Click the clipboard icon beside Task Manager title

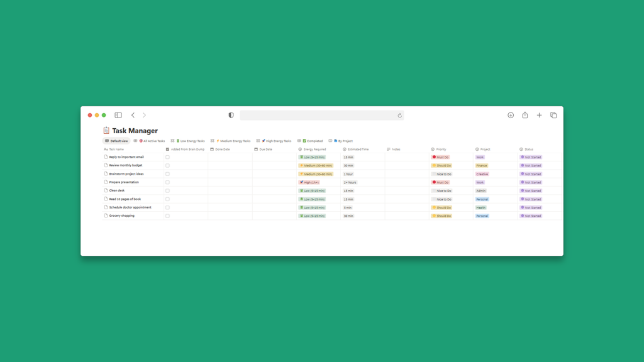pyautogui.click(x=106, y=131)
